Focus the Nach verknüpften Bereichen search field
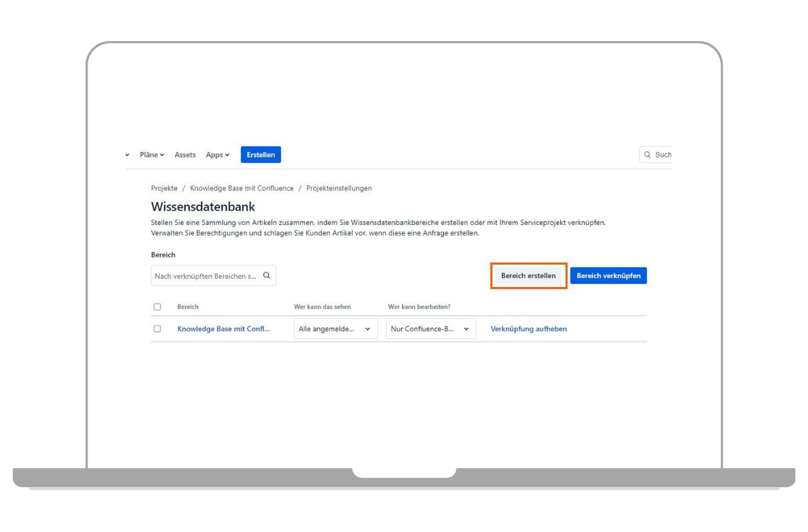Viewport: 808px width, 532px height. coord(206,275)
